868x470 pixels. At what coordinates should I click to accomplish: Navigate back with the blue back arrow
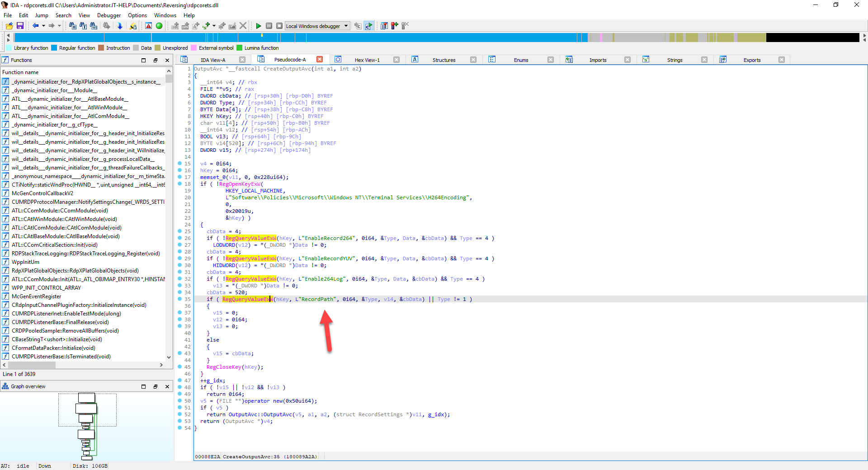tap(36, 26)
